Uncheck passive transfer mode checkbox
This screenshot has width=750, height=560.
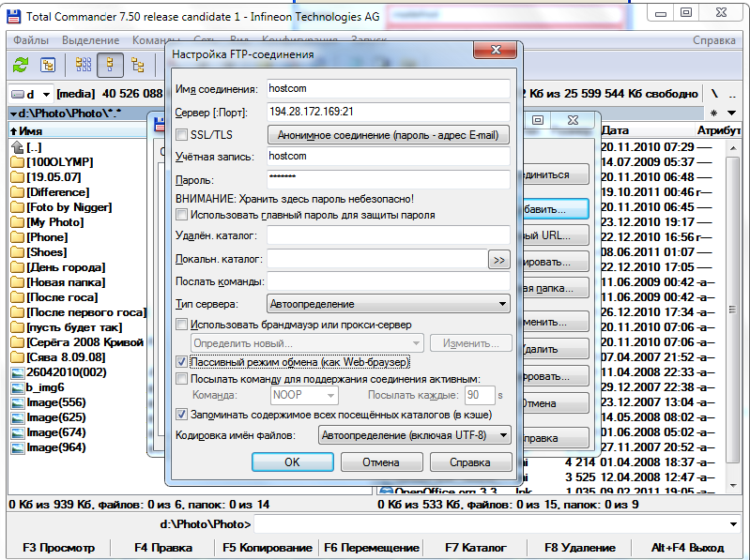point(182,361)
